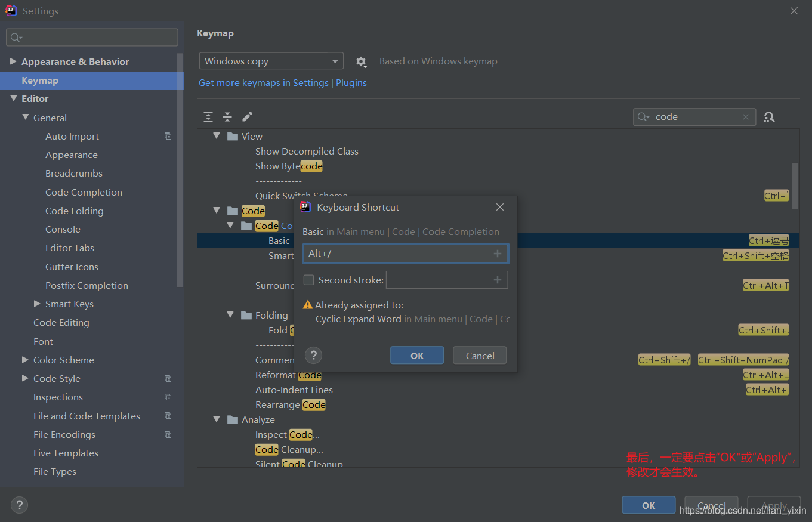Clear the 'code' search with the x icon
This screenshot has width=812, height=522.
tap(745, 117)
